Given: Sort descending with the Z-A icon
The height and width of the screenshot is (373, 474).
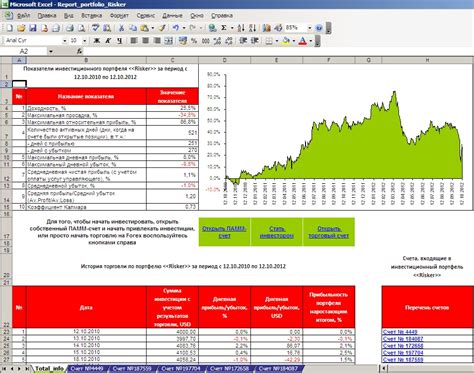Looking at the screenshot, I should point(252,28).
